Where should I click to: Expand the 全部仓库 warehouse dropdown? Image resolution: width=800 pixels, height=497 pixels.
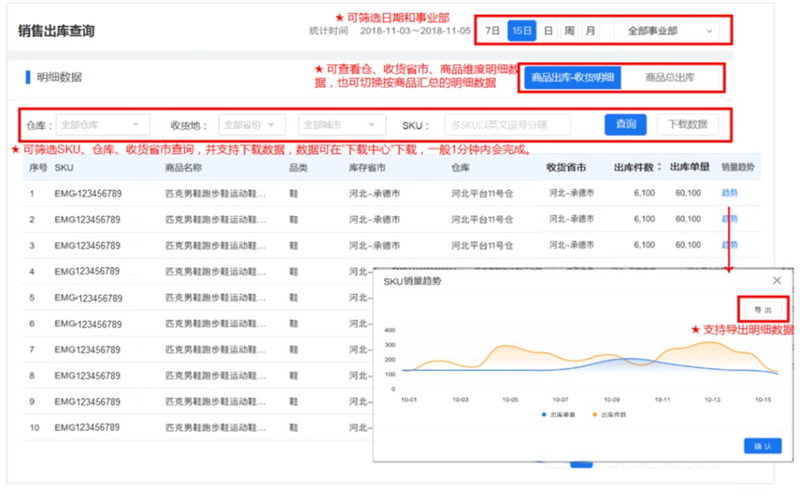point(103,125)
